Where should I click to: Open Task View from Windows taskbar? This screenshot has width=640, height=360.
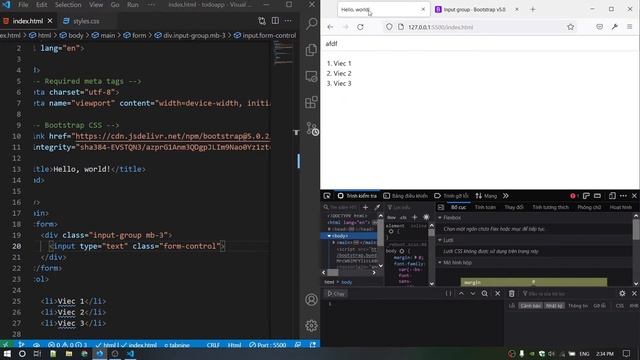pos(37,353)
